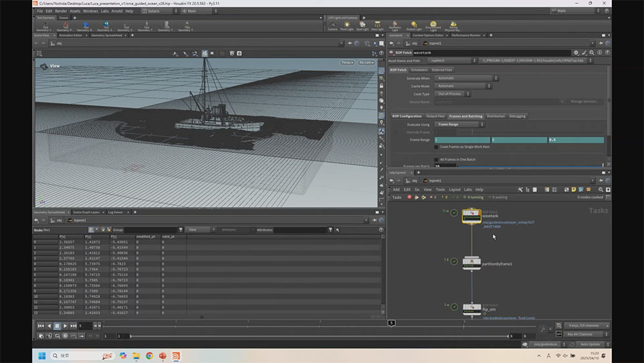The height and width of the screenshot is (363, 644).
Task: Click the Manage Services button
Action: pyautogui.click(x=584, y=101)
